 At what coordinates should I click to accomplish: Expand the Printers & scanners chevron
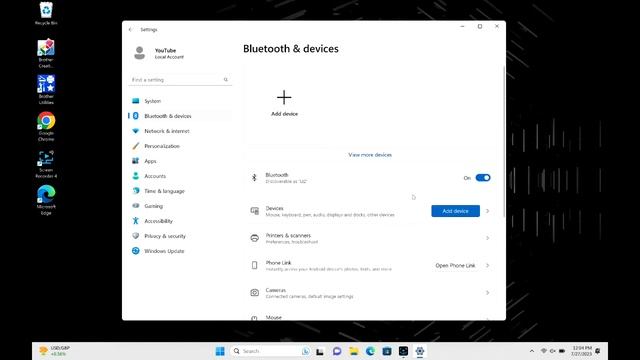point(488,238)
